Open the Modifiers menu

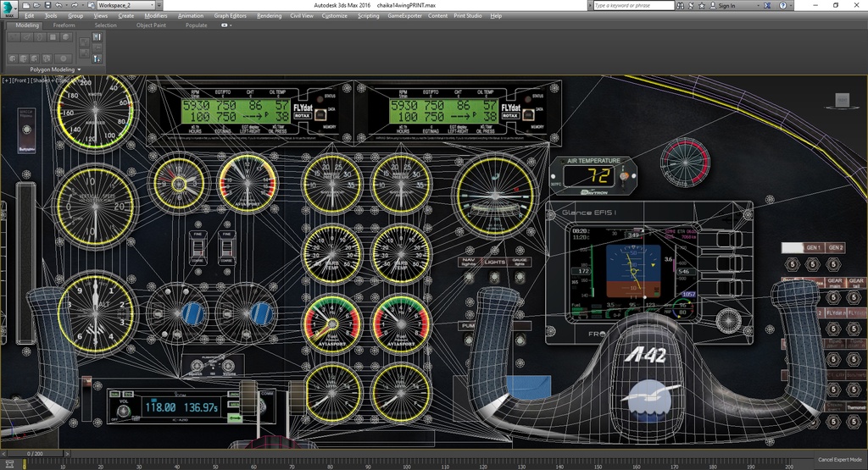[x=156, y=16]
